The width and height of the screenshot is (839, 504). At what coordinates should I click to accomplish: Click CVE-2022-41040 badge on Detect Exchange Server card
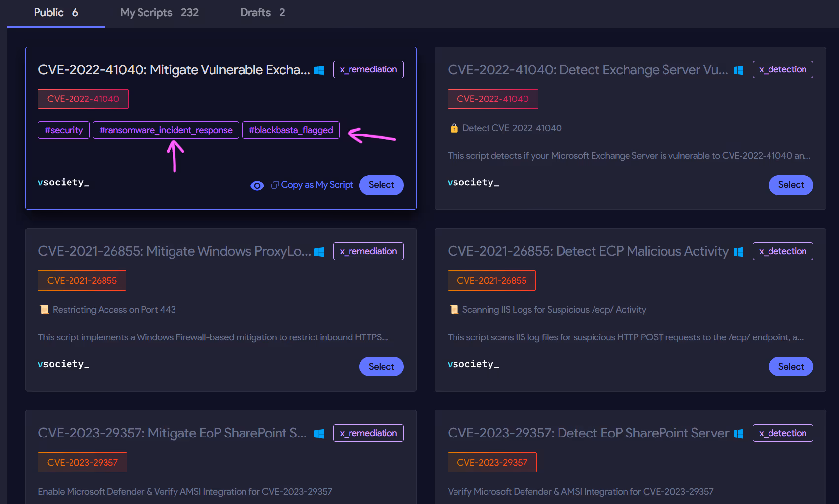tap(493, 99)
